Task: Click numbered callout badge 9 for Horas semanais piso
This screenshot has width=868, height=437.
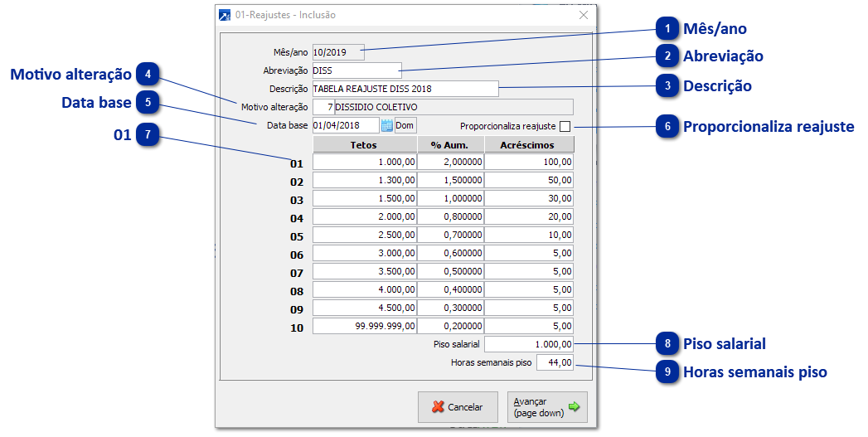Action: coord(667,372)
